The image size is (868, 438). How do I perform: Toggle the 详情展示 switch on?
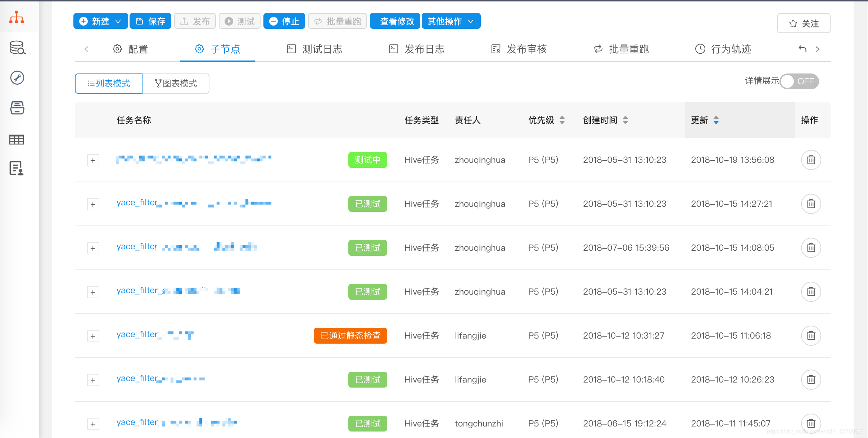[x=799, y=81]
